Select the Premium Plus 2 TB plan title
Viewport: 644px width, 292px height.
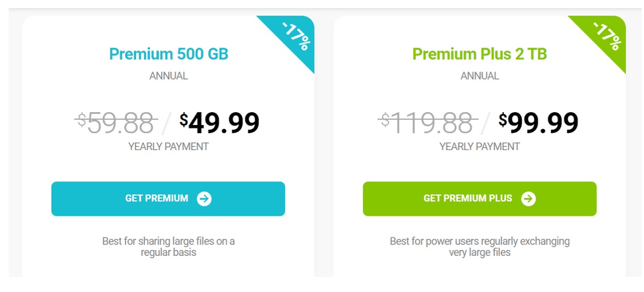click(480, 54)
